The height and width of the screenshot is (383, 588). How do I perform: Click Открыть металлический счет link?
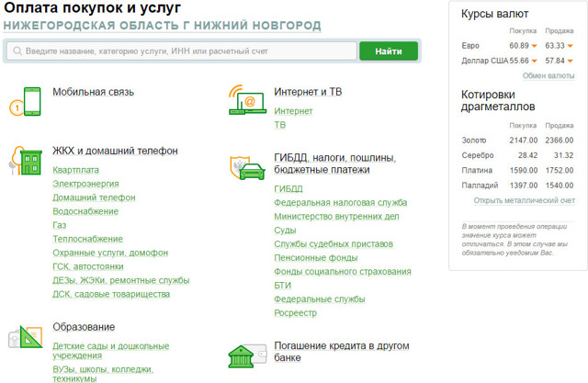[525, 200]
